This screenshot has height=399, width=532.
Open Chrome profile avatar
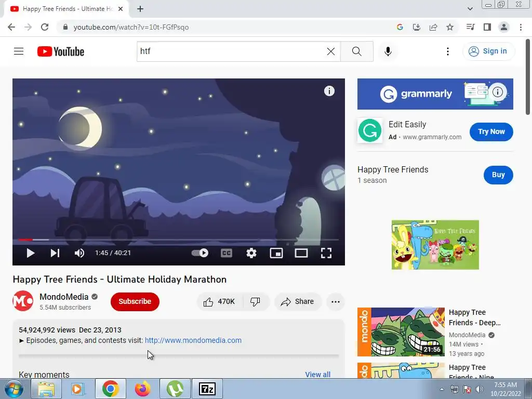click(504, 27)
